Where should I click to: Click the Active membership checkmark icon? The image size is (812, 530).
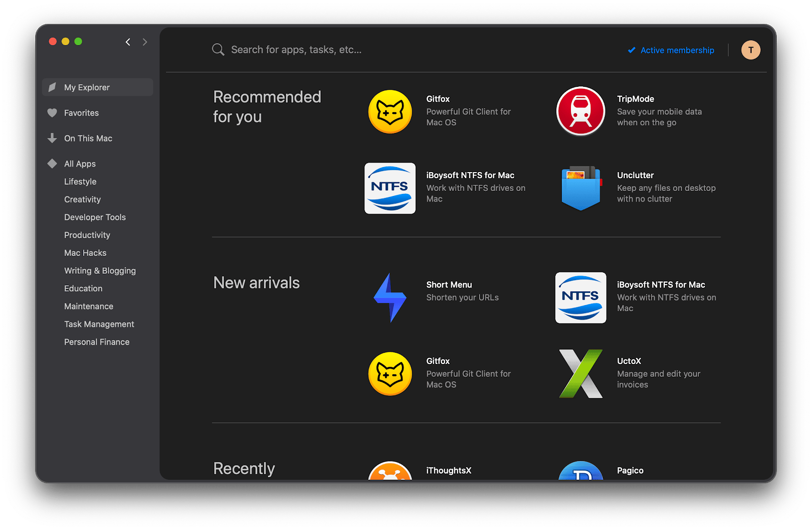coord(632,50)
